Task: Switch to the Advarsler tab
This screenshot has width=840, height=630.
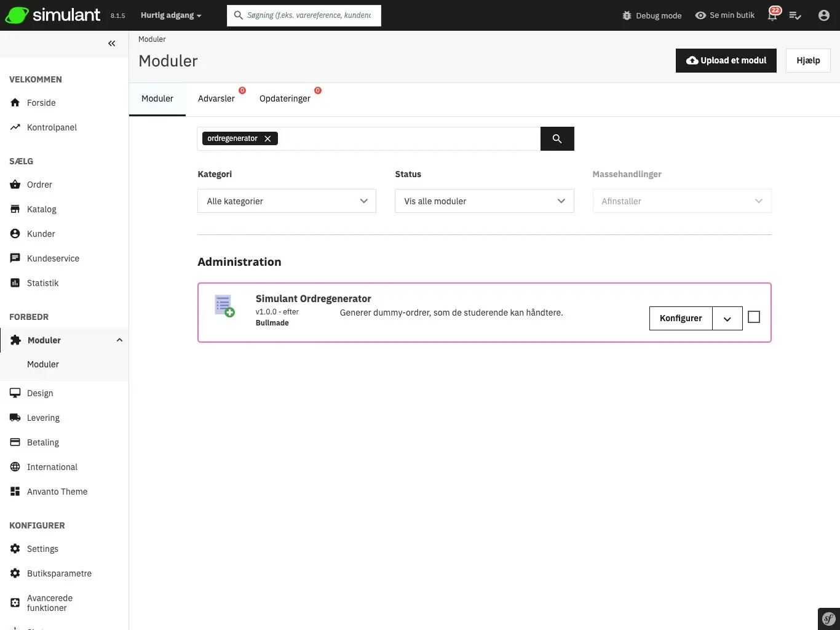Action: coord(216,98)
